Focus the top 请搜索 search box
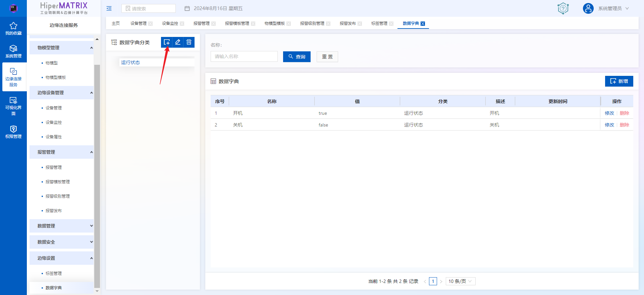 [149, 8]
